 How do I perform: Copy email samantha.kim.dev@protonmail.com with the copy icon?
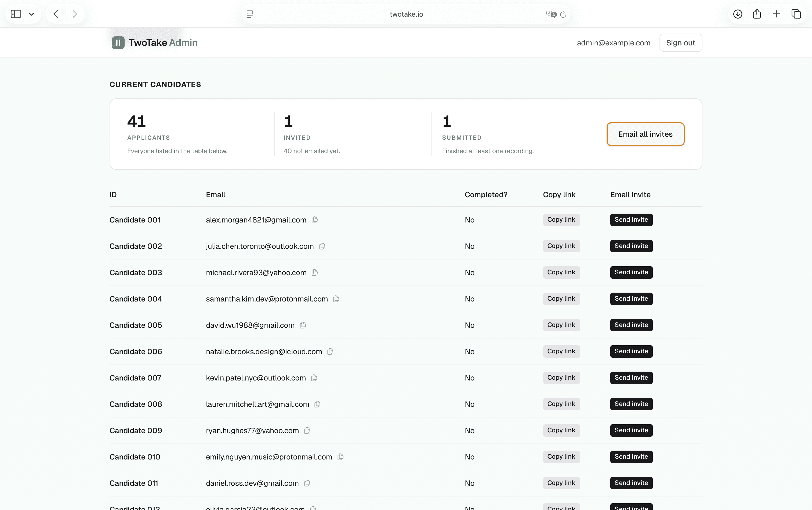[336, 299]
